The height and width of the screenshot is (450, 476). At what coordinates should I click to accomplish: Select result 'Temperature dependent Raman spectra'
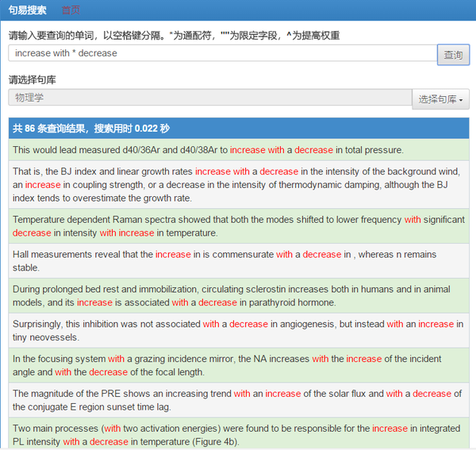(239, 226)
